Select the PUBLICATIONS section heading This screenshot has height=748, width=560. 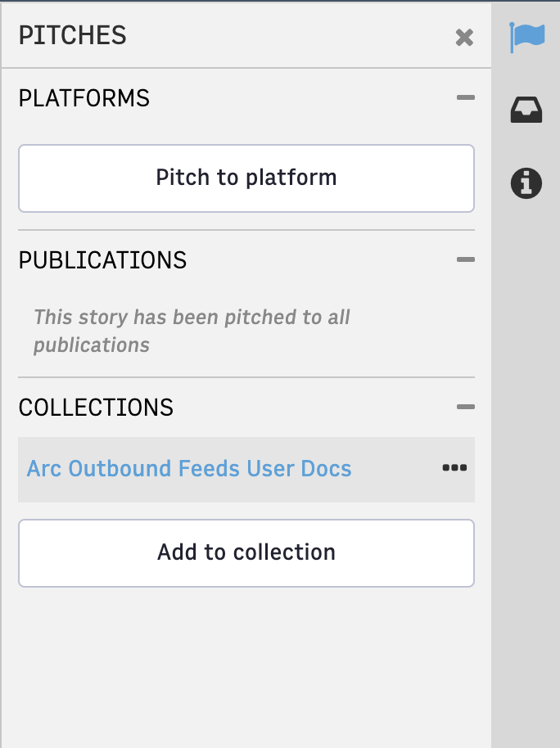pyautogui.click(x=102, y=260)
